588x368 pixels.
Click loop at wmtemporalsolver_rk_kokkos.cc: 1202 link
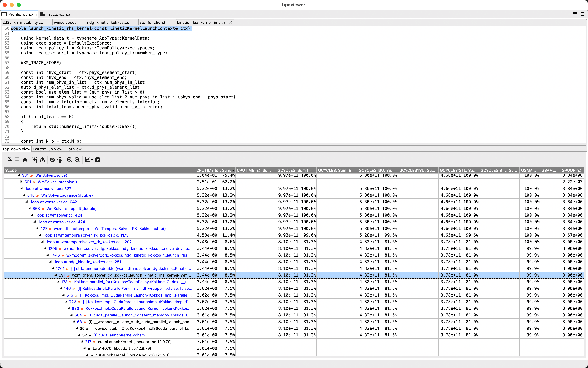click(89, 242)
